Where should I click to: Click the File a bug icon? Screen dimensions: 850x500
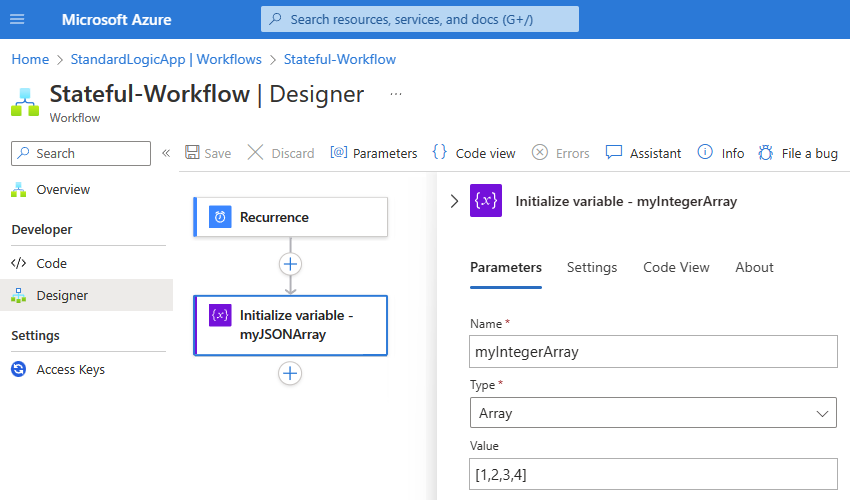point(766,153)
